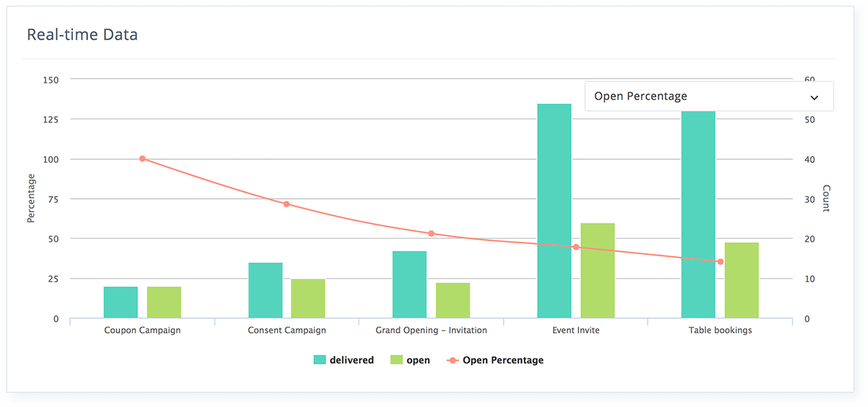The image size is (868, 407).
Task: Select the Event Invite open bar
Action: 598,270
